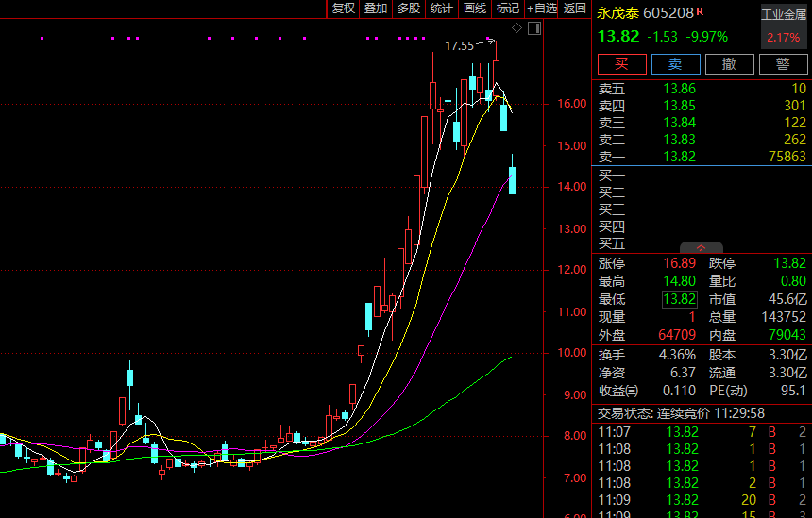This screenshot has width=812, height=518.
Task: Open the 复权 price adjustment options
Action: click(x=343, y=8)
